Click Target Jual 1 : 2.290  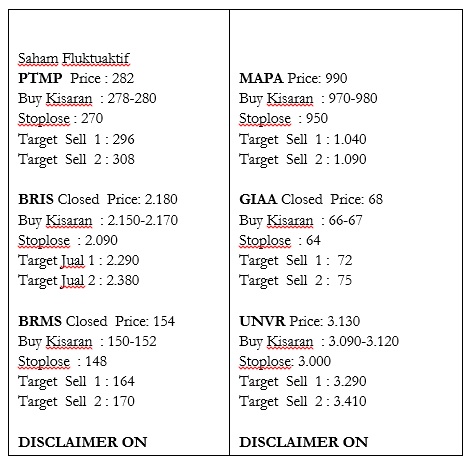pos(78,261)
